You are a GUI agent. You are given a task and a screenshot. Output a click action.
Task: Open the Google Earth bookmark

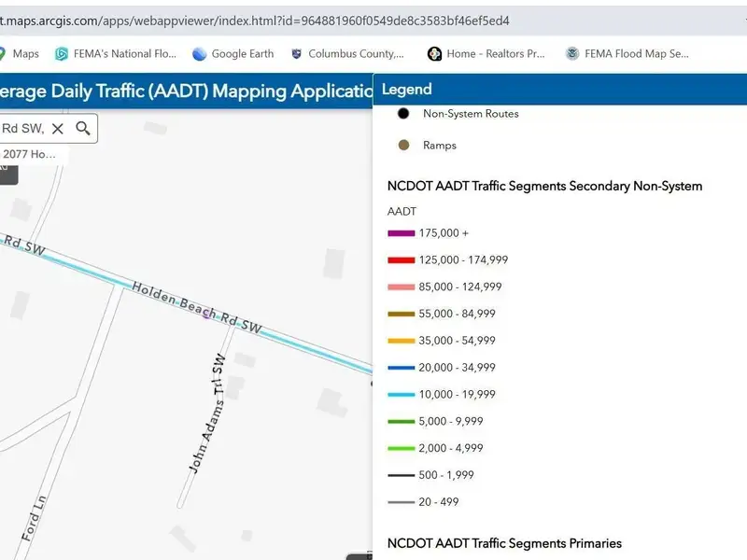tap(233, 54)
